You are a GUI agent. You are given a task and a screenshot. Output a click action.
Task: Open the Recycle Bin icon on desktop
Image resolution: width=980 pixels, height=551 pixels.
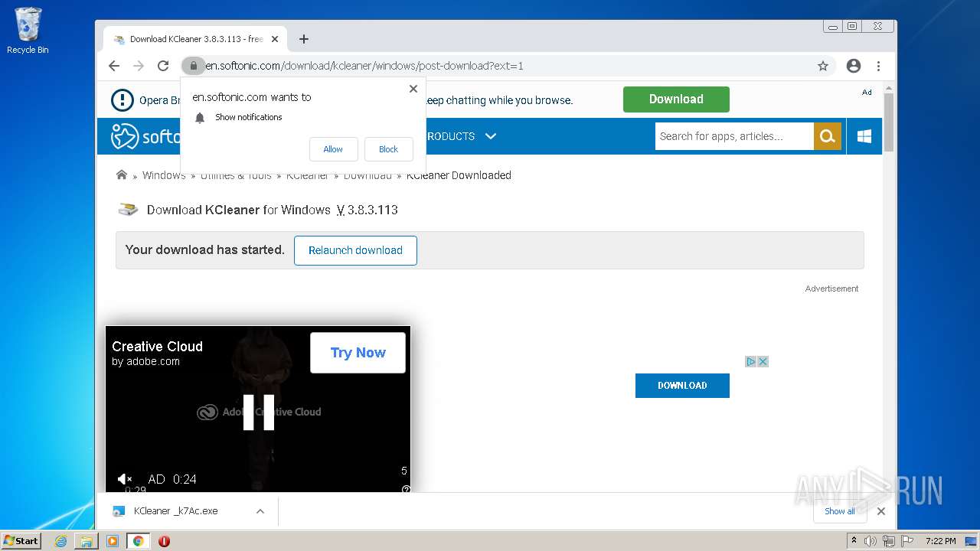point(28,31)
